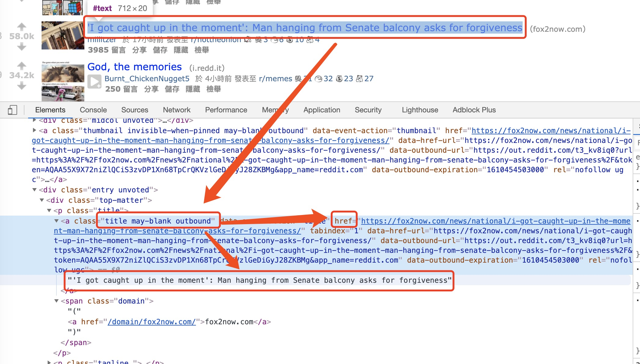Click the award icon showing 4 on the Senate post

[x=310, y=40]
